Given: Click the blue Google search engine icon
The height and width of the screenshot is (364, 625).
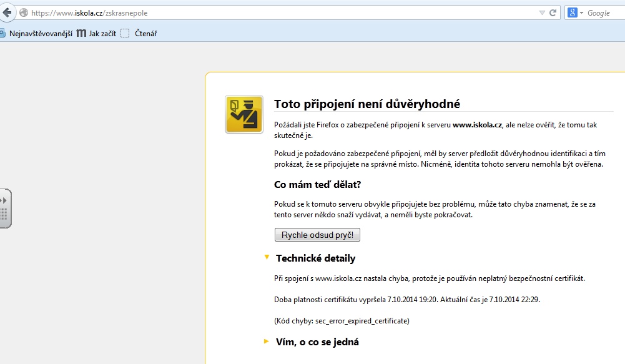Looking at the screenshot, I should pyautogui.click(x=572, y=12).
